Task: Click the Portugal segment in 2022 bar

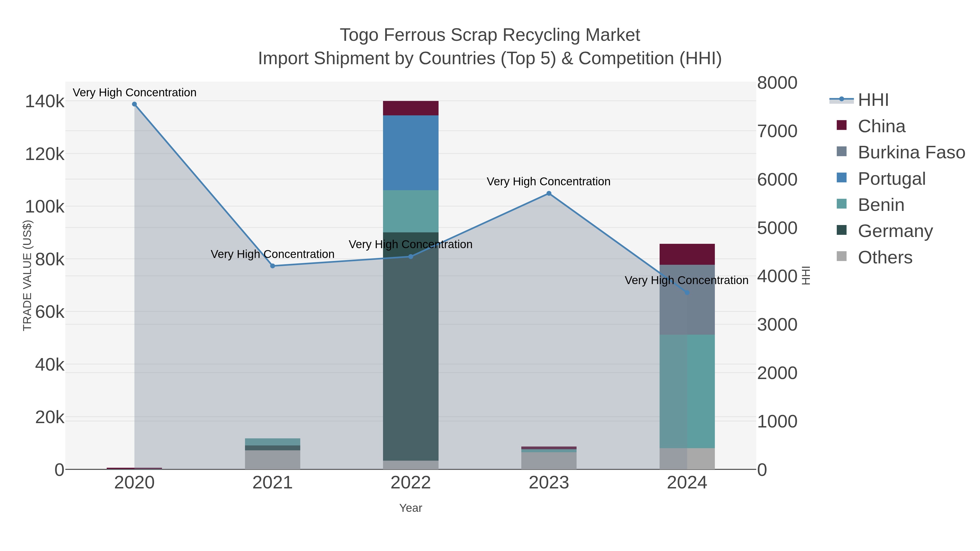Action: (411, 153)
